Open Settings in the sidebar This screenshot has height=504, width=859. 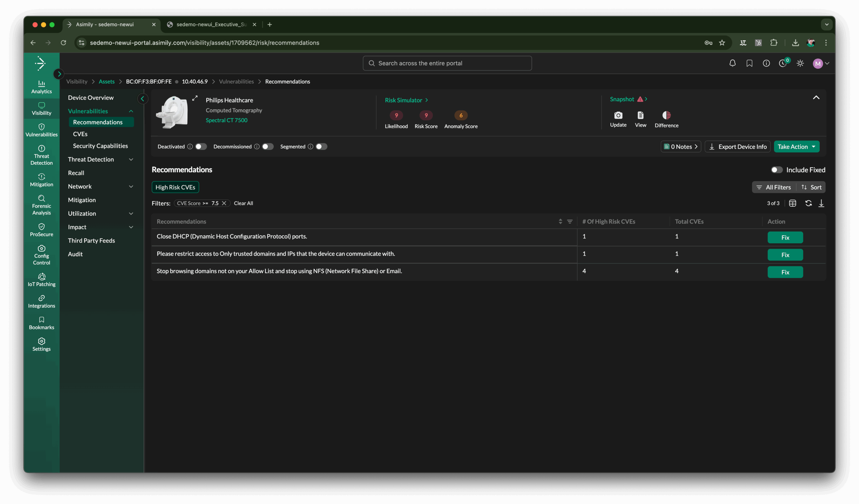point(41,345)
